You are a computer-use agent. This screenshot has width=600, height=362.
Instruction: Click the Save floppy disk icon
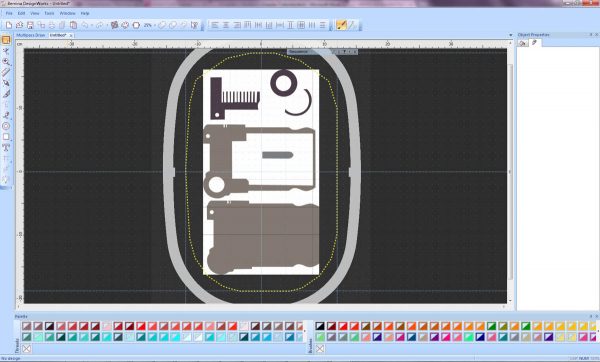point(30,25)
